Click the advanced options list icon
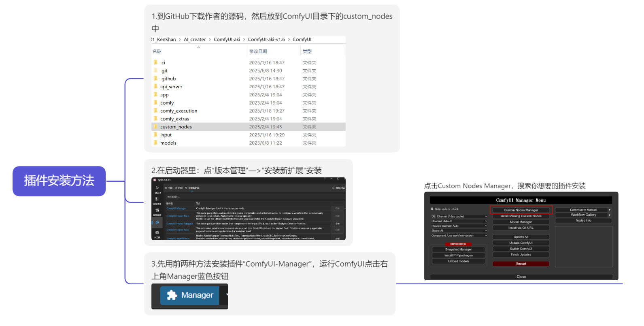This screenshot has height=326, width=644. (x=157, y=199)
